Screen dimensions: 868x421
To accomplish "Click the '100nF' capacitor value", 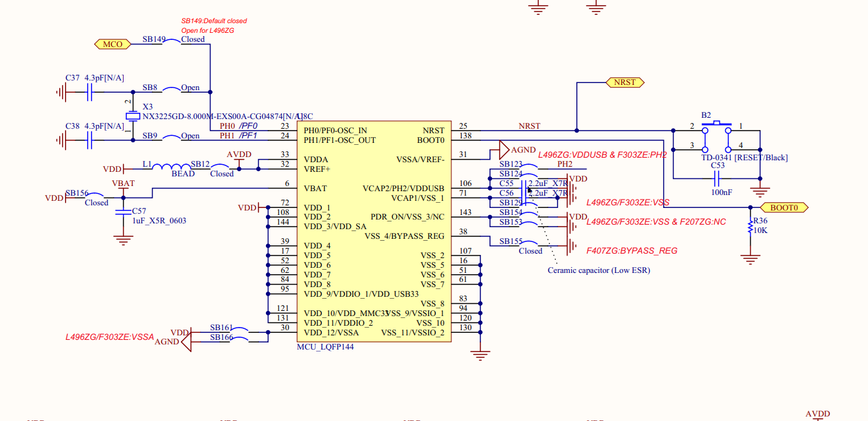I will coord(722,192).
